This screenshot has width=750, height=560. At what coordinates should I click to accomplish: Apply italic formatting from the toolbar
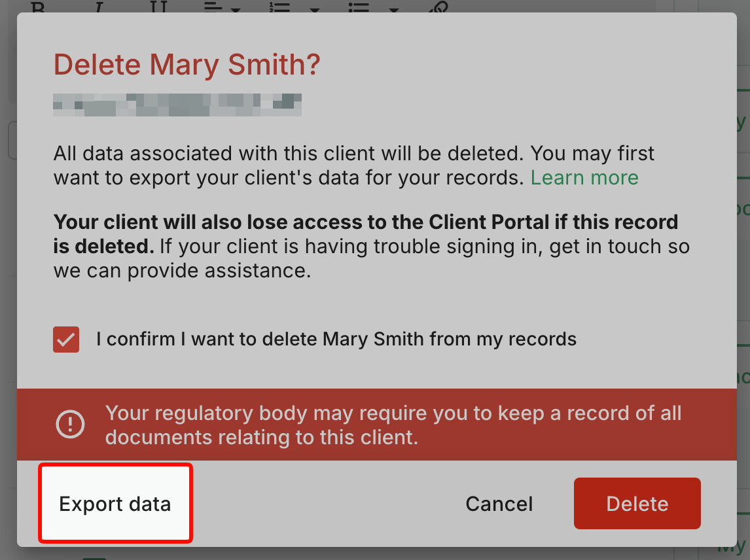[x=99, y=7]
